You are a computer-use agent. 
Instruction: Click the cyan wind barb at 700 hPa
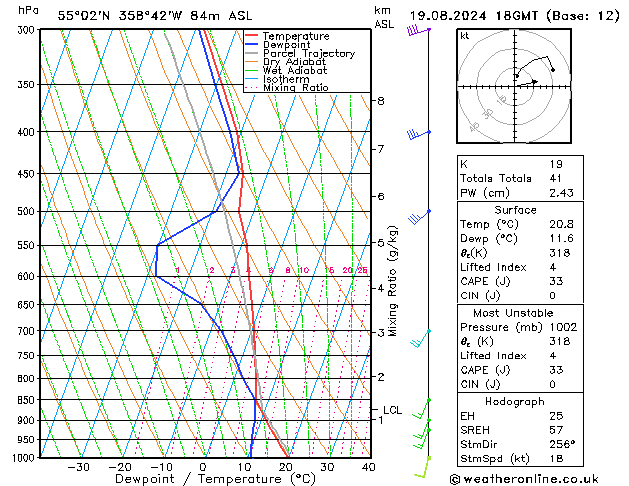pyautogui.click(x=420, y=339)
